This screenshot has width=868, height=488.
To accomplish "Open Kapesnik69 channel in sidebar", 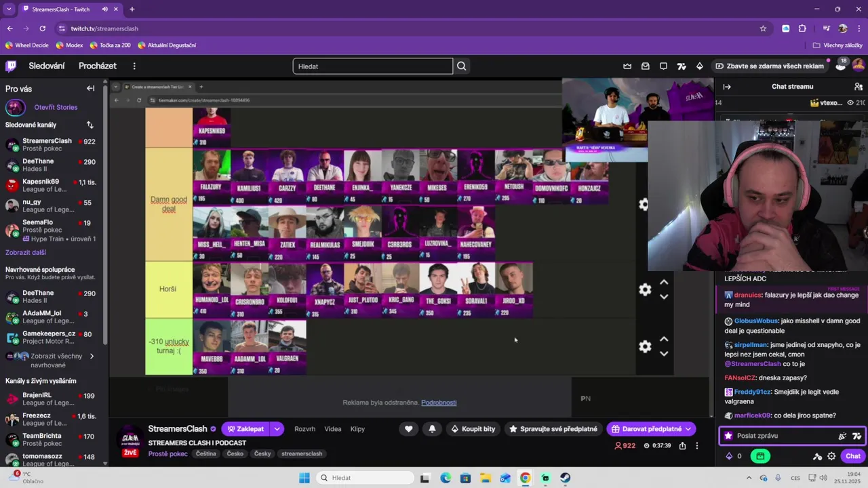I will (x=51, y=186).
